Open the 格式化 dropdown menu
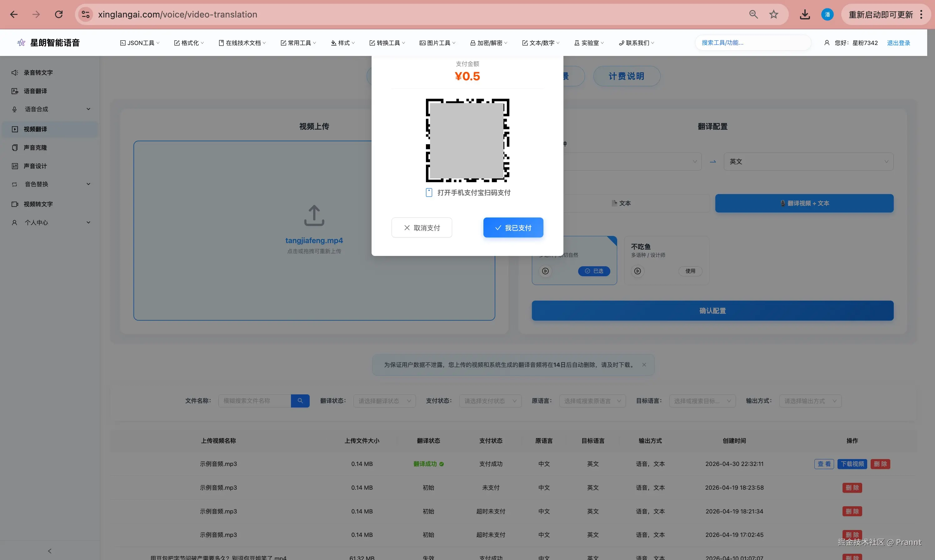Screen dimensions: 935x560 (x=189, y=42)
